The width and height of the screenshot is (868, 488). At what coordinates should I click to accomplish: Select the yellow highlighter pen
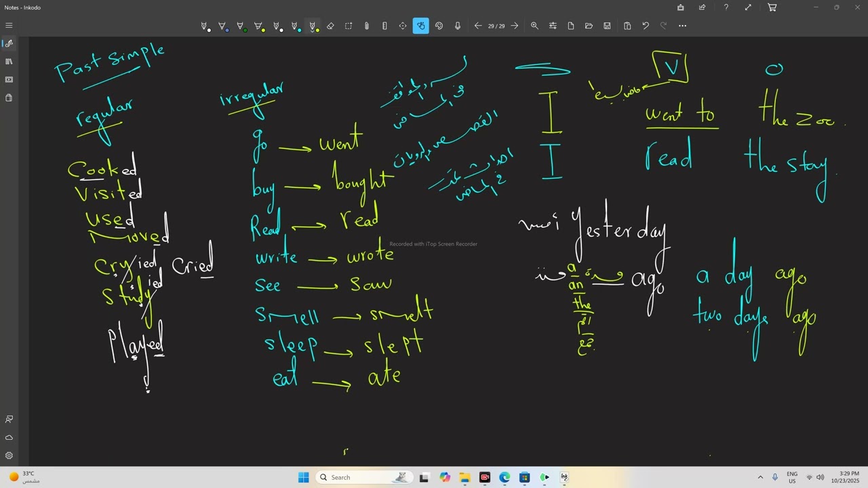coord(259,26)
